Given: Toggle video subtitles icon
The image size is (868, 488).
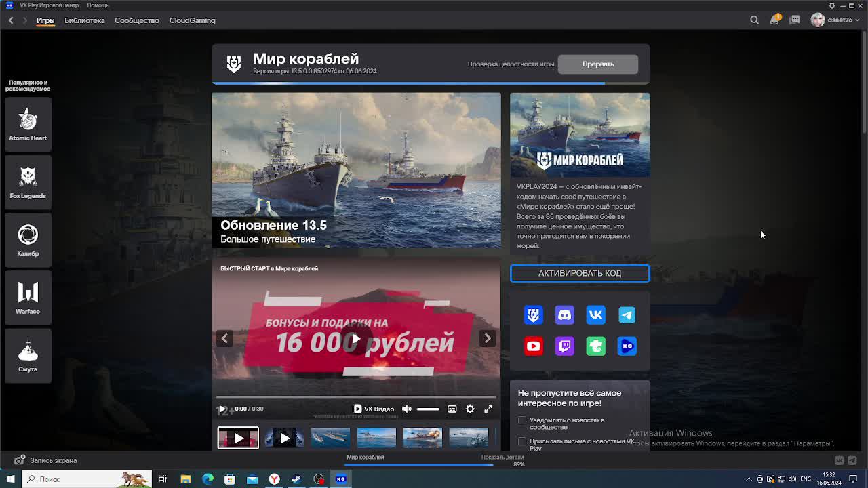Looking at the screenshot, I should pos(452,409).
